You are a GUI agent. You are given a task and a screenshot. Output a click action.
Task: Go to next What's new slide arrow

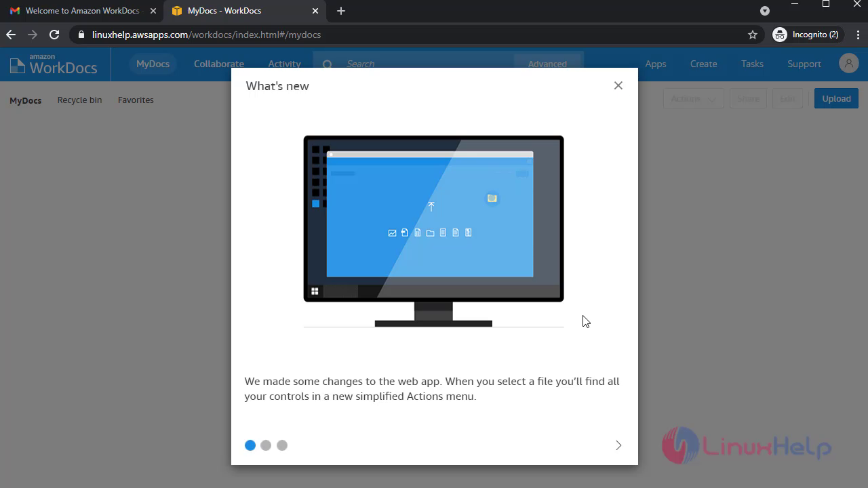tap(618, 445)
